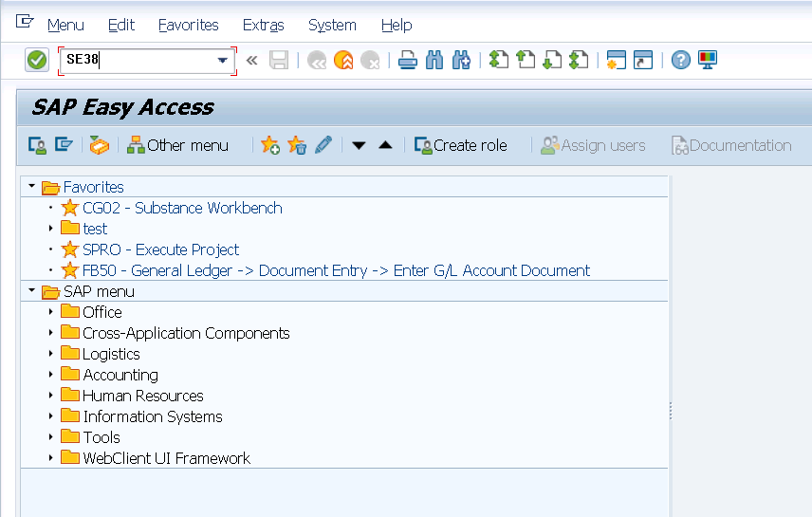The image size is (812, 517).
Task: Select FB50 Enter G/L Account Document favorite
Action: pos(336,270)
